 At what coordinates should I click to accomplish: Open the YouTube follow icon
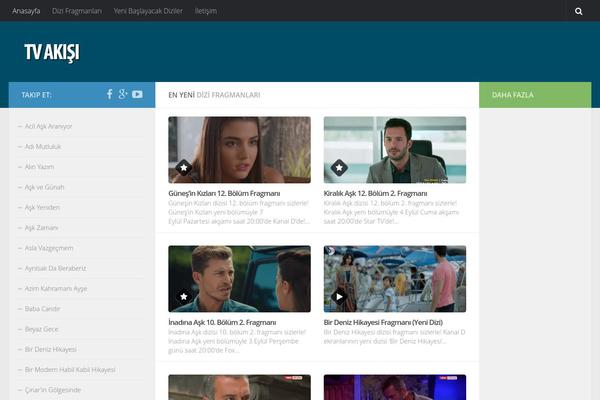(137, 94)
